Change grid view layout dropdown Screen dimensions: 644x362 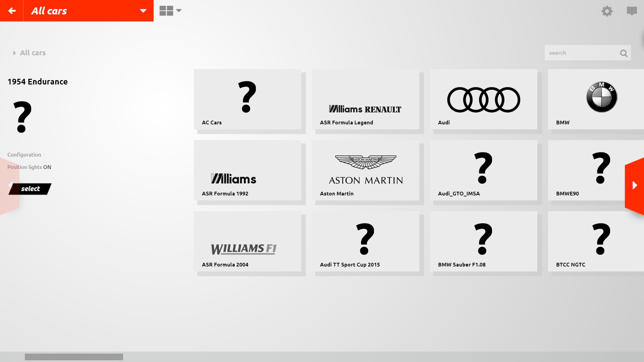(x=170, y=11)
